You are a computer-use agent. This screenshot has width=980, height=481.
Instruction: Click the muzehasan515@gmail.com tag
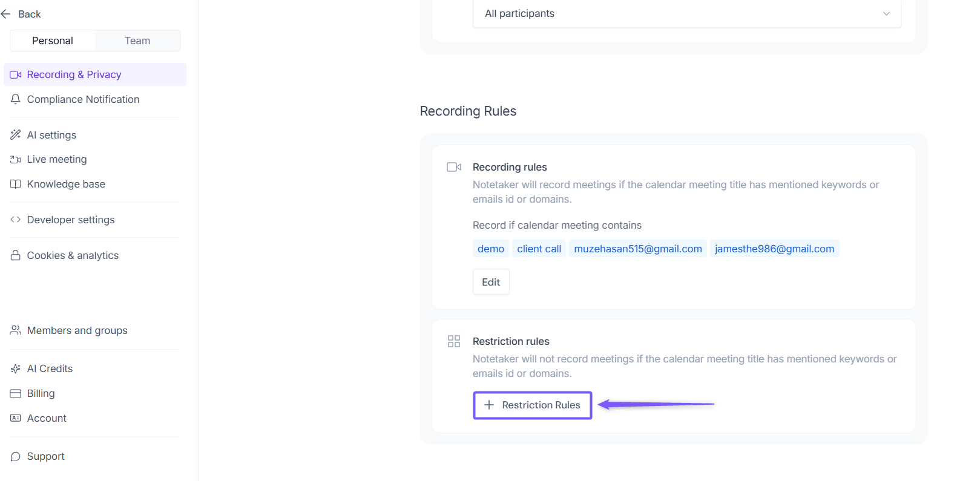coord(637,249)
